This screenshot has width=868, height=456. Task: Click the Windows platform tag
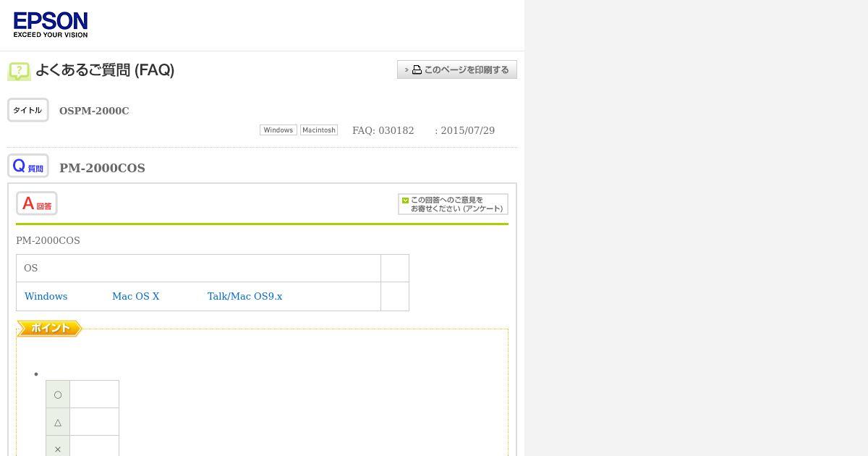pyautogui.click(x=278, y=130)
